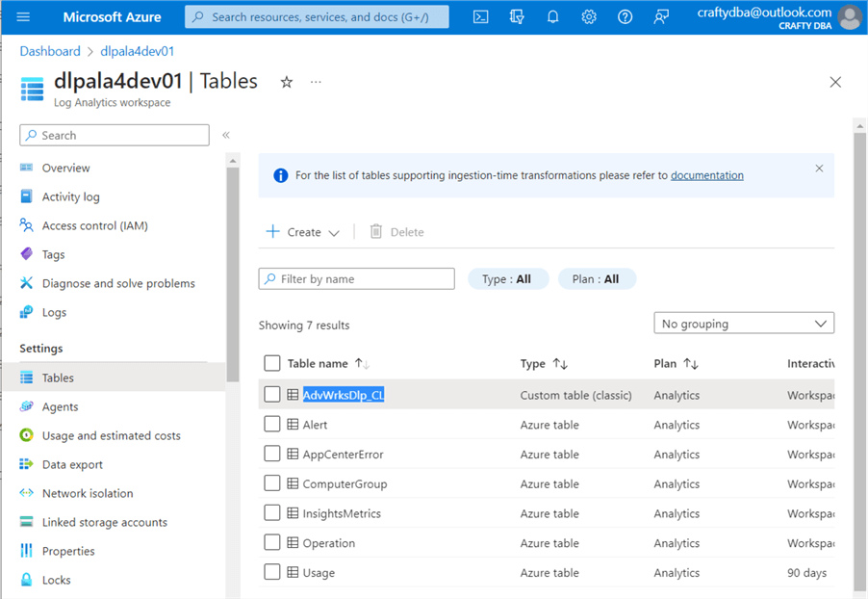Open Locks in the sidebar
This screenshot has width=868, height=599.
[x=57, y=580]
